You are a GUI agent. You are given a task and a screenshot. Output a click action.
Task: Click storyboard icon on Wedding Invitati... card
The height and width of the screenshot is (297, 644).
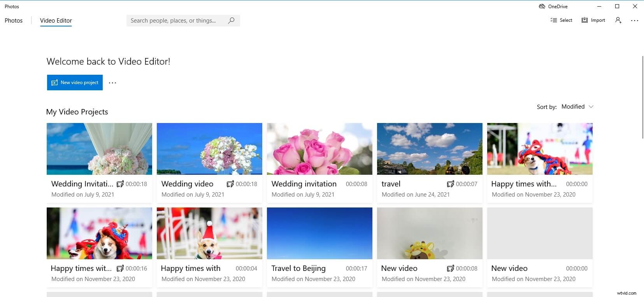120,184
